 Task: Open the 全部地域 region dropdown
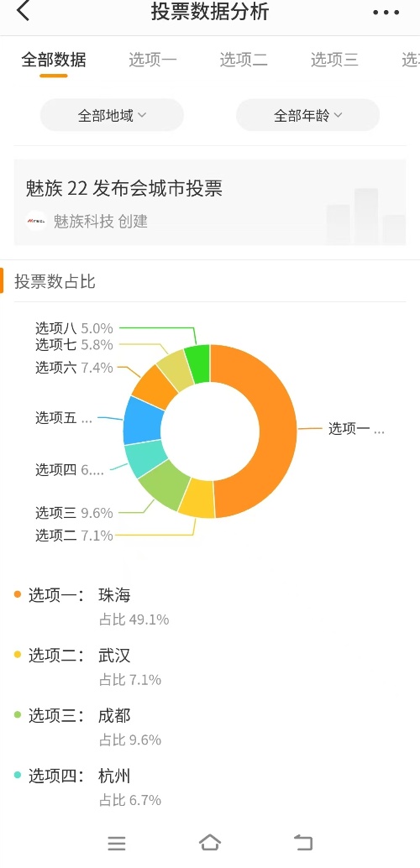[x=112, y=115]
